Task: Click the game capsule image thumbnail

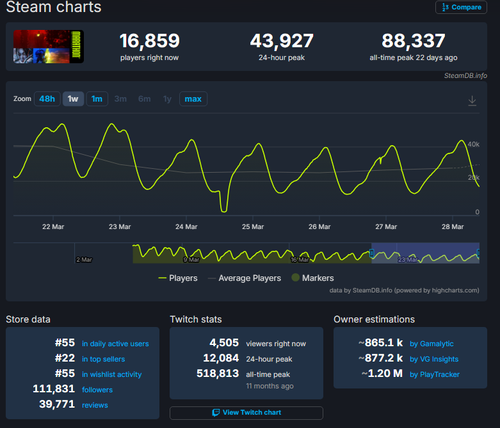Action: coord(48,47)
